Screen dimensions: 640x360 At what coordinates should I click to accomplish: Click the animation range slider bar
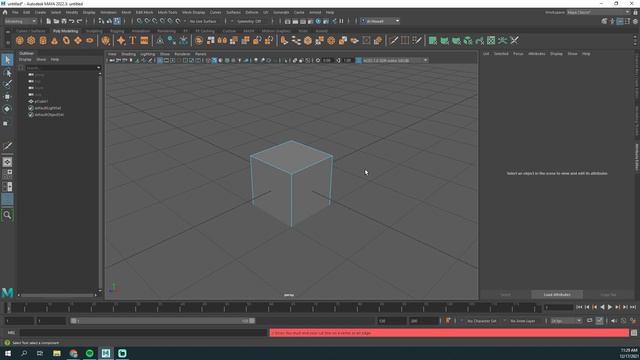coord(162,321)
